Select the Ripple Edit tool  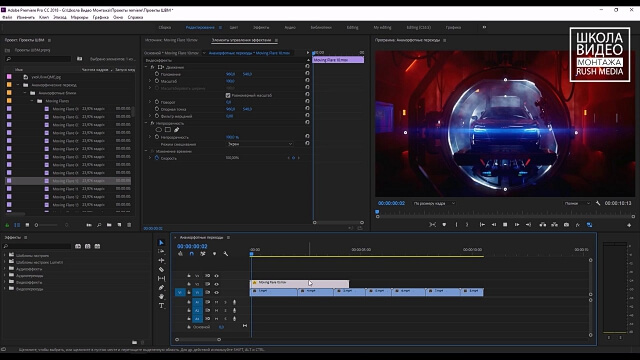click(161, 260)
